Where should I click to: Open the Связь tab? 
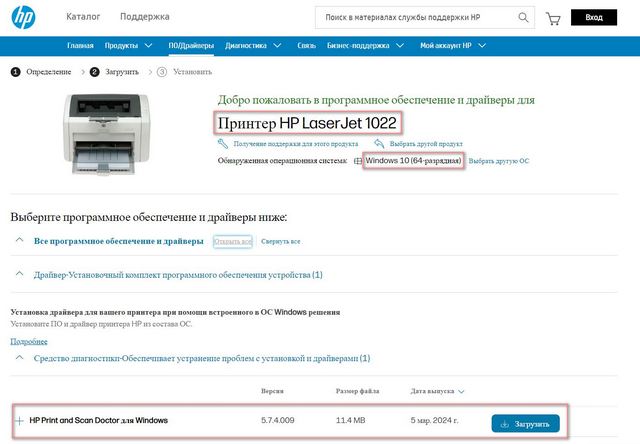307,46
